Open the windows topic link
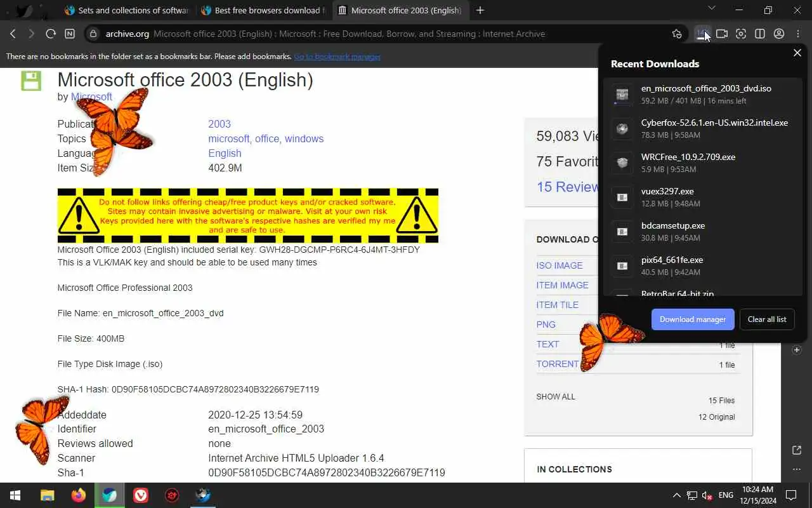Viewport: 812px width, 508px height. click(x=304, y=138)
